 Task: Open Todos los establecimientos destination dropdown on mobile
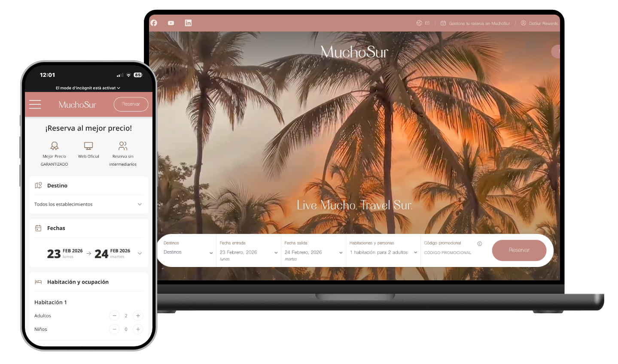[x=88, y=204]
